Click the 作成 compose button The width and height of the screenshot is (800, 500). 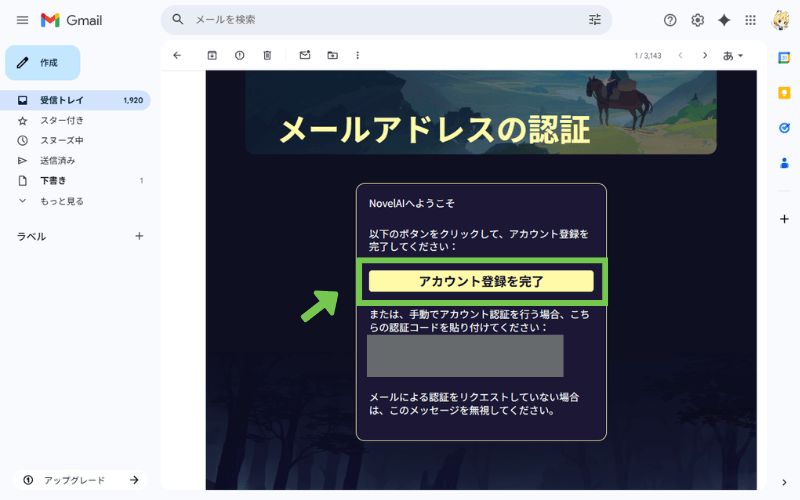point(42,63)
